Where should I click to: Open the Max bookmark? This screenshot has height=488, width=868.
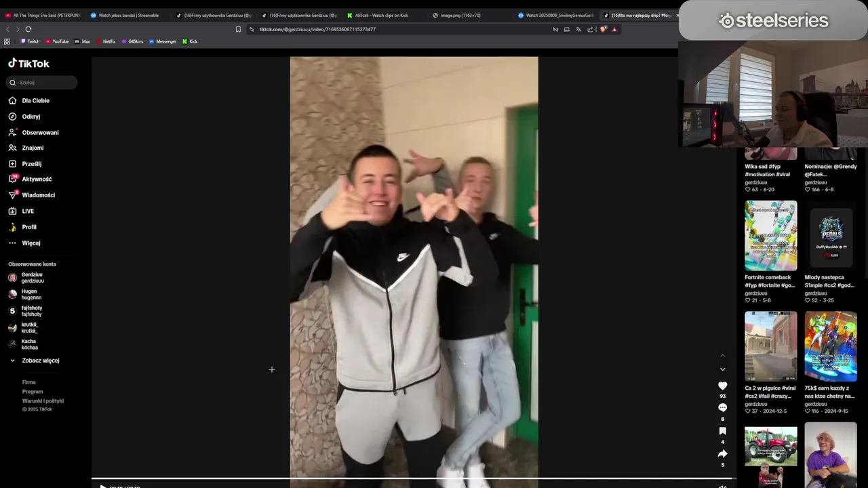point(82,41)
